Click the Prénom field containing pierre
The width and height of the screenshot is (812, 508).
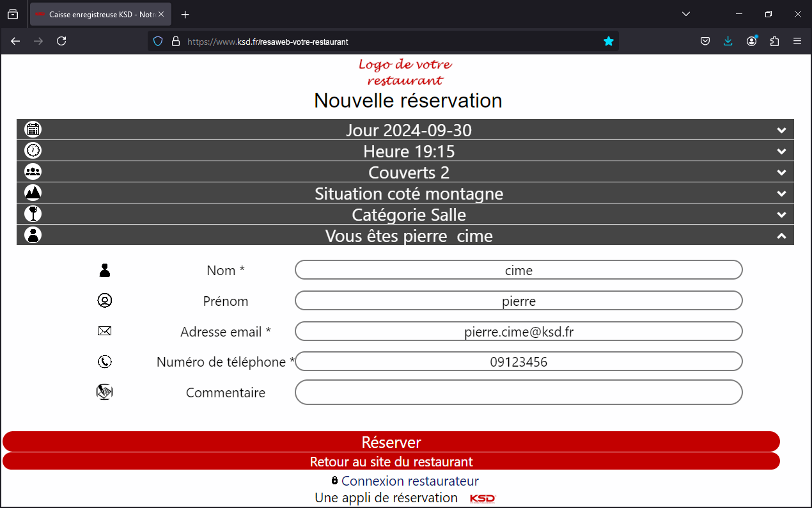click(519, 300)
